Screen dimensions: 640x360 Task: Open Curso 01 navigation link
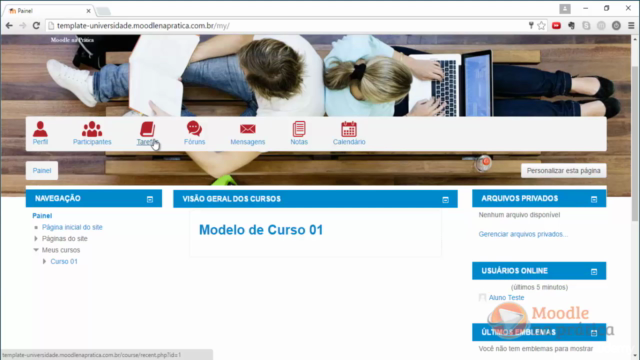[x=64, y=261]
